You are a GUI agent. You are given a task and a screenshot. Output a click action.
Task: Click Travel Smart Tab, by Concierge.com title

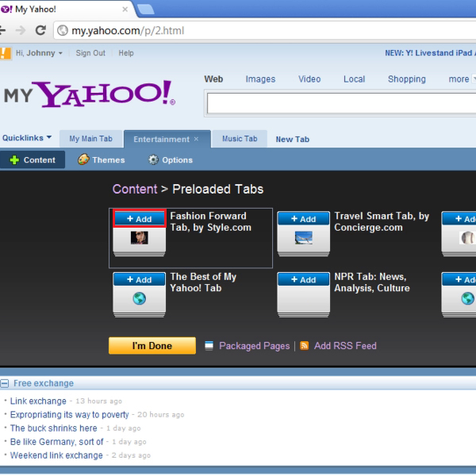pos(382,221)
